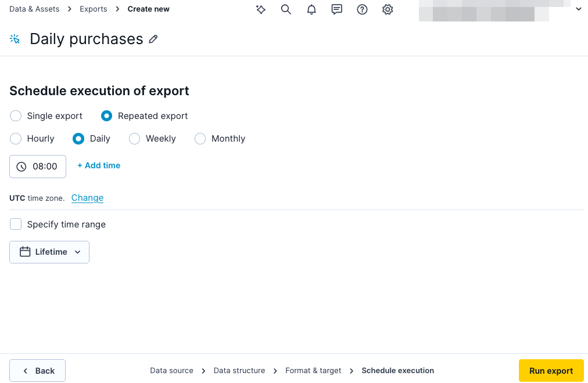This screenshot has width=588, height=383.
Task: Click the Change time zone link
Action: [87, 198]
